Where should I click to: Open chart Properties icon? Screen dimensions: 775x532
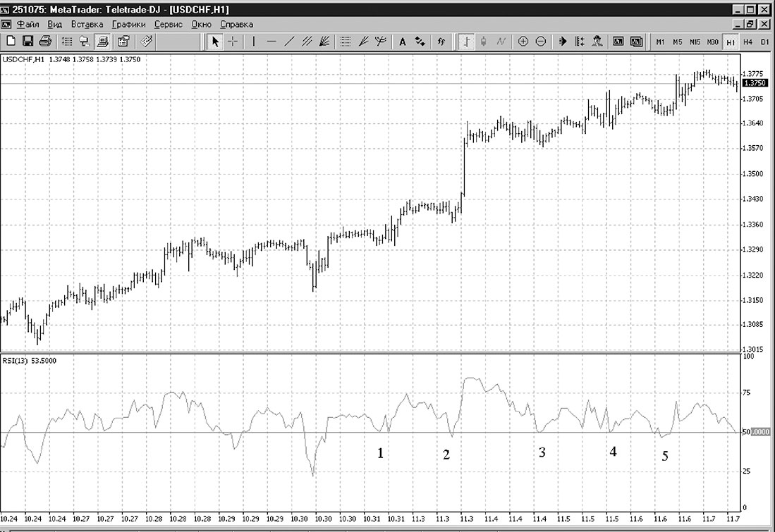coord(123,42)
